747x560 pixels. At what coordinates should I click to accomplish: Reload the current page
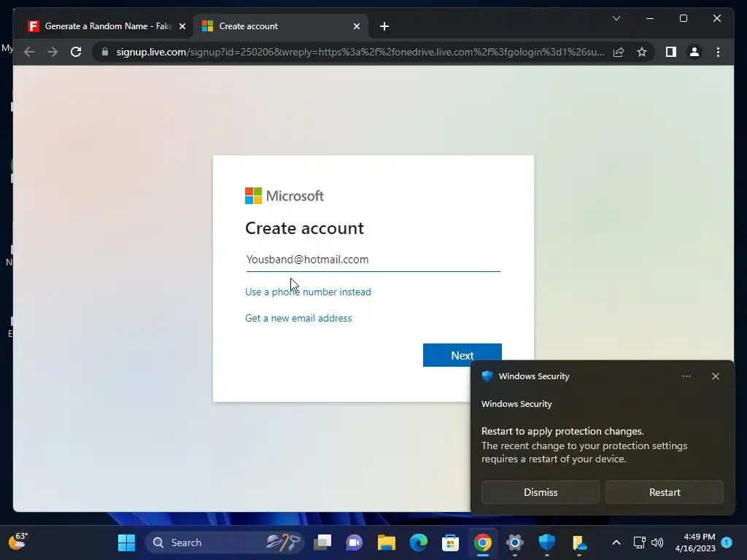click(x=76, y=52)
